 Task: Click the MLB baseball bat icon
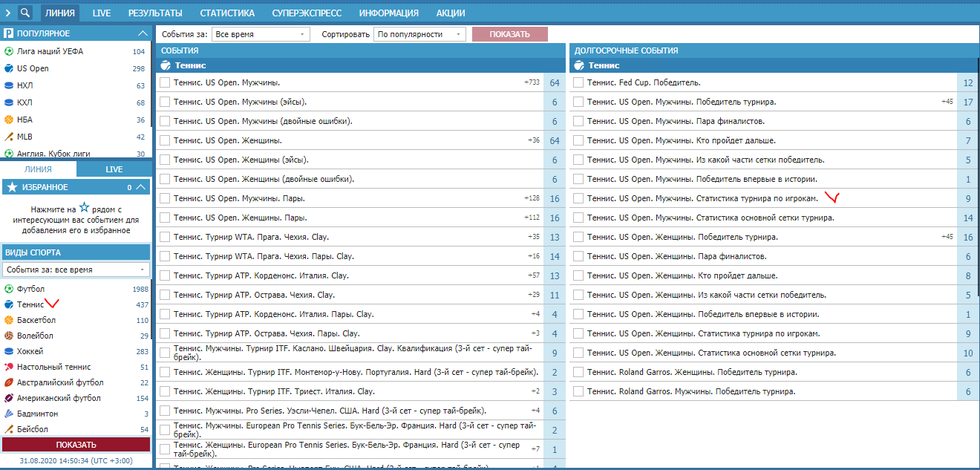[9, 137]
